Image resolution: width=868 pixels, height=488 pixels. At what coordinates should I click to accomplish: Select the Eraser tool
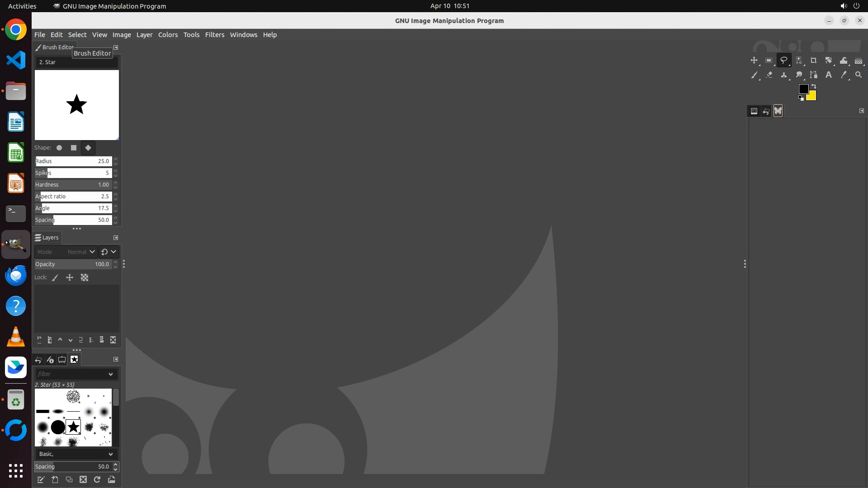point(769,75)
